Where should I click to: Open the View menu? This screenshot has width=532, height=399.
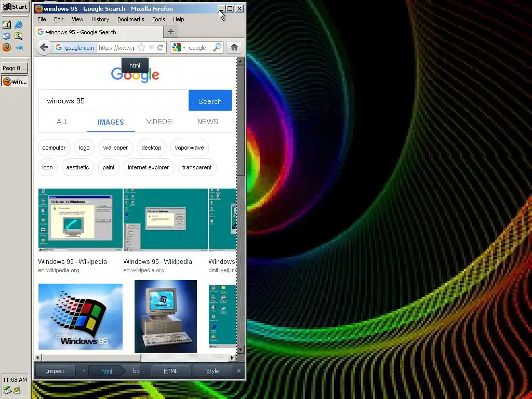pyautogui.click(x=77, y=19)
